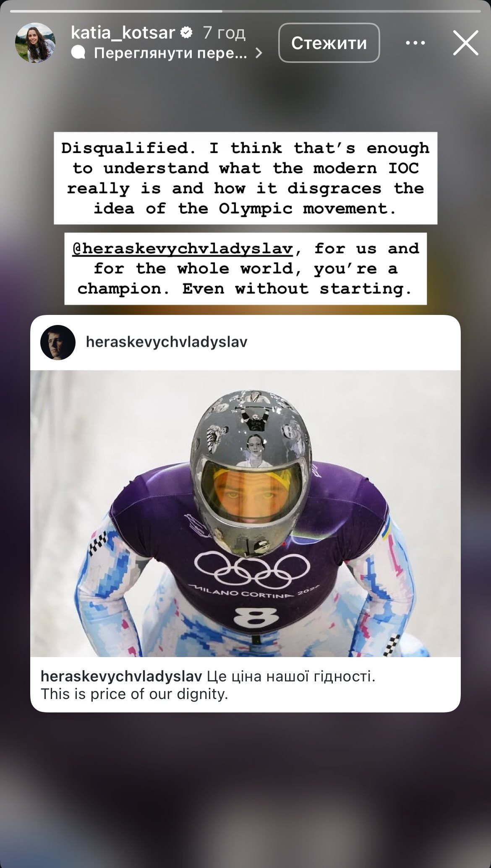Click the verified badge next to katia_kotsar
Image resolution: width=491 pixels, height=868 pixels.
click(186, 32)
